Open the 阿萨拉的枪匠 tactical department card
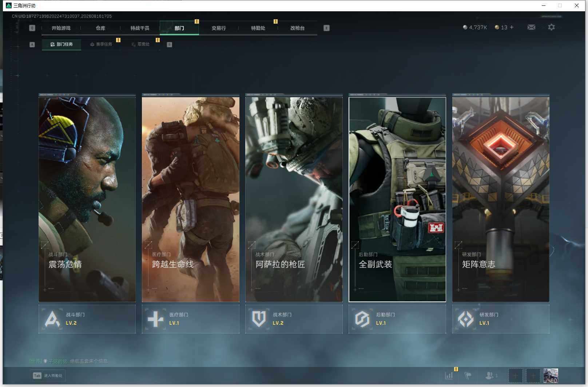Screen dimensions: 588x387 click(294, 199)
